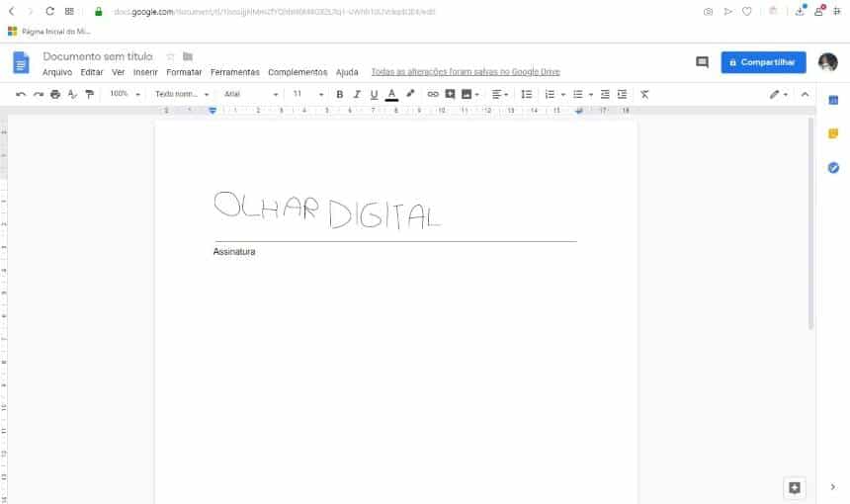Viewport: 850px width, 504px height.
Task: Expand numbered list options arrow
Action: 563,95
